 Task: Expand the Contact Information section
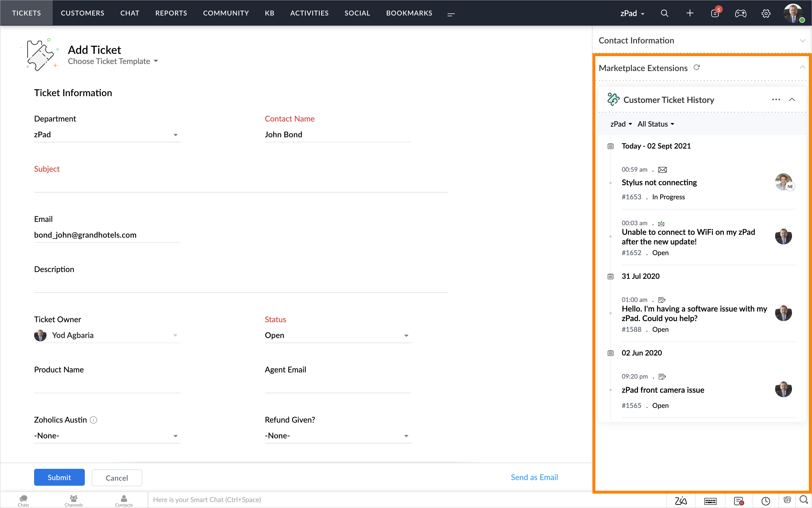[x=802, y=40]
